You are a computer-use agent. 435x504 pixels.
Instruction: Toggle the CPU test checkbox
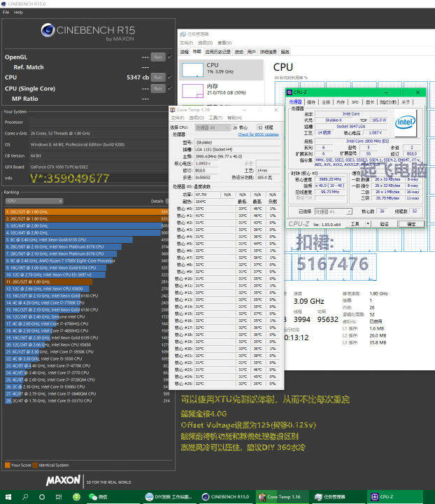pyautogui.click(x=169, y=77)
